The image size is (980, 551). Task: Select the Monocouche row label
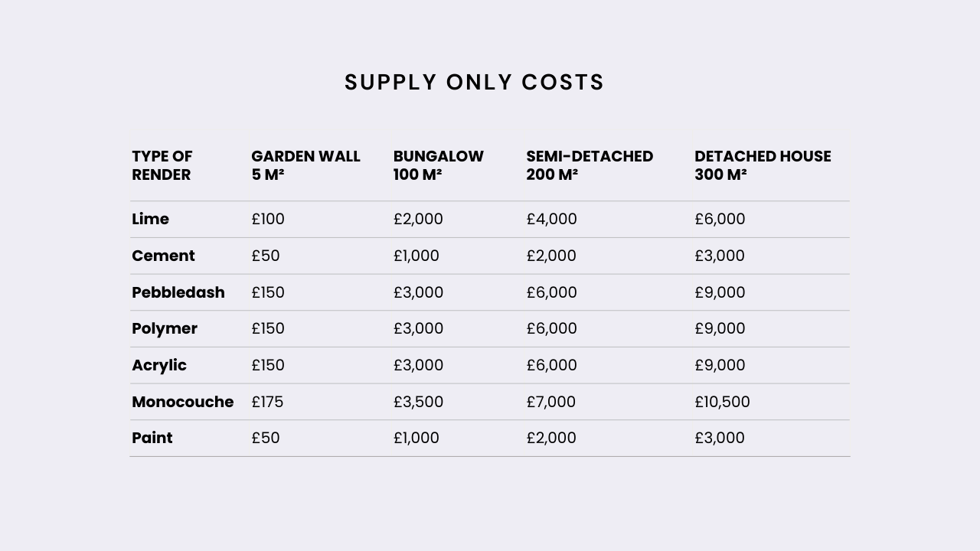(183, 402)
